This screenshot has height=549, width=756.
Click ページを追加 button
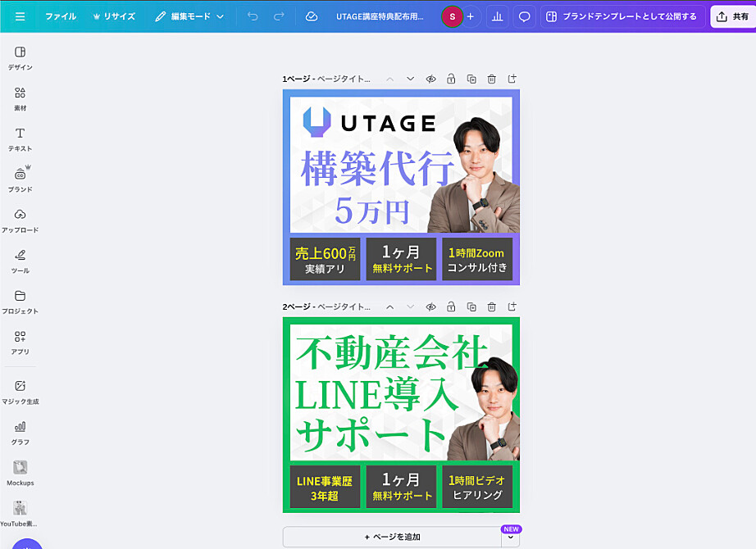(392, 537)
